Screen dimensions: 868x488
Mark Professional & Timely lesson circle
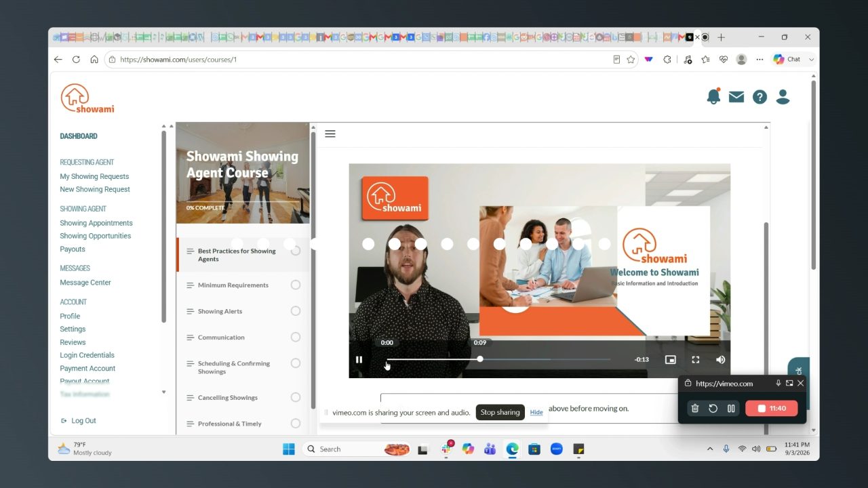(x=296, y=424)
